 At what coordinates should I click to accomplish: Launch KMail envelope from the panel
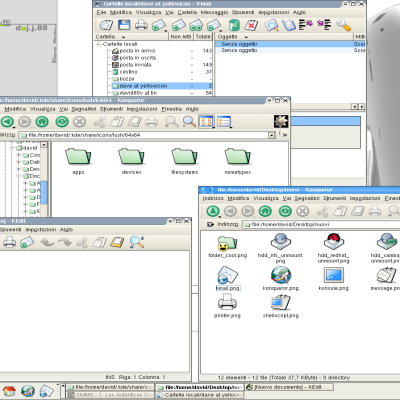[x=46, y=391]
